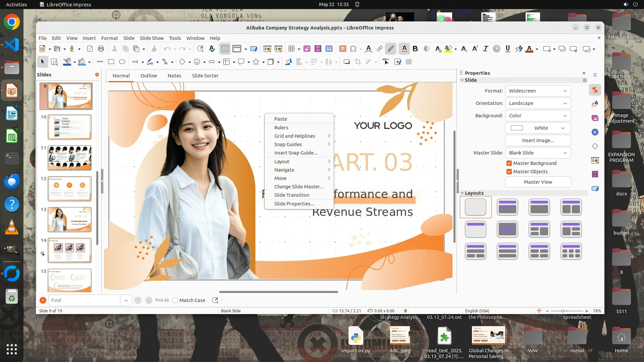Click the Underline toolbar icon
This screenshot has width=644, height=362.
point(507,49)
